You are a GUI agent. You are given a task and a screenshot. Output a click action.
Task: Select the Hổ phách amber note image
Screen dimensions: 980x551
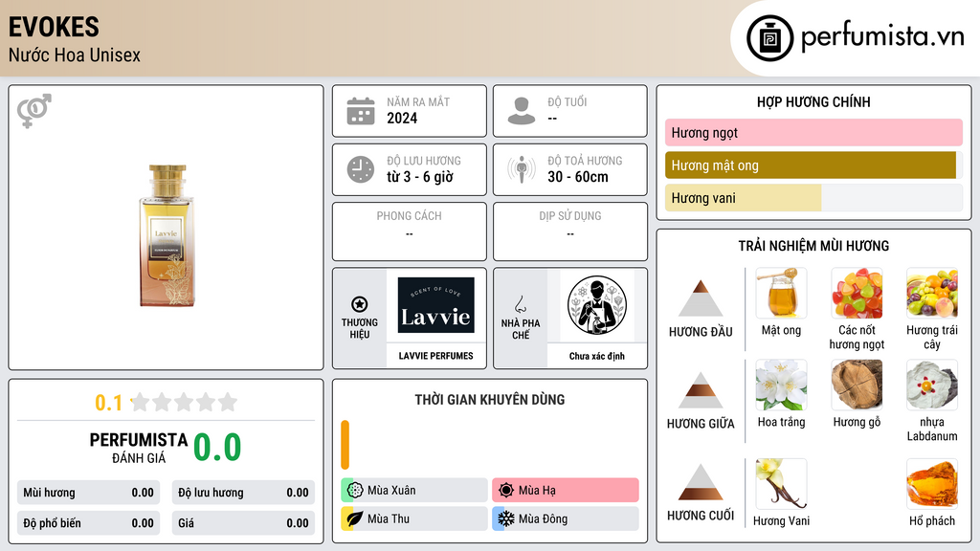[932, 484]
